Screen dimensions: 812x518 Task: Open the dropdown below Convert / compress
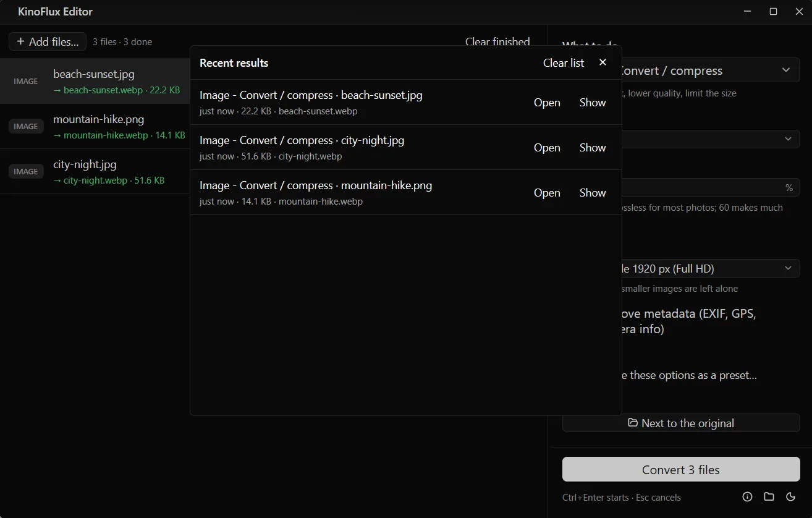(711, 138)
